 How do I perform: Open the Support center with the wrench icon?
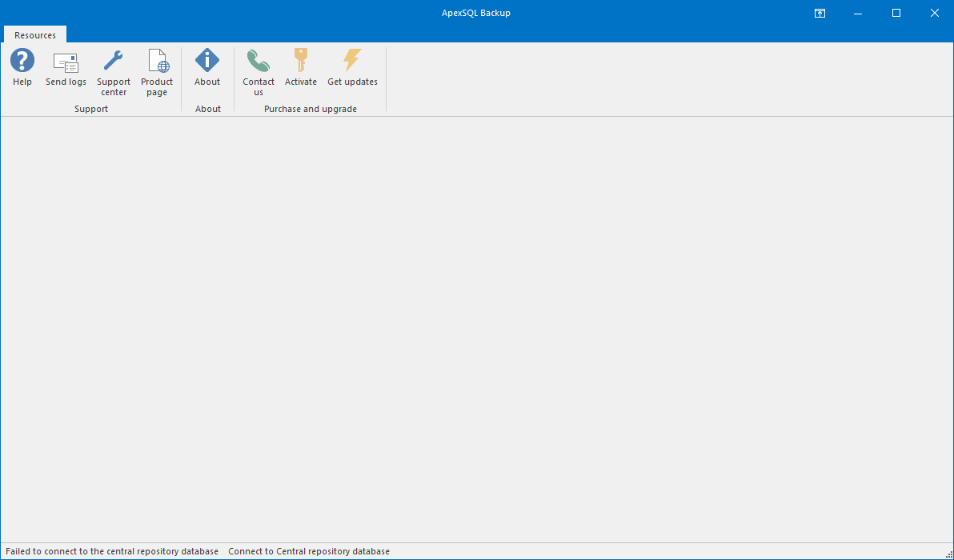click(x=113, y=60)
